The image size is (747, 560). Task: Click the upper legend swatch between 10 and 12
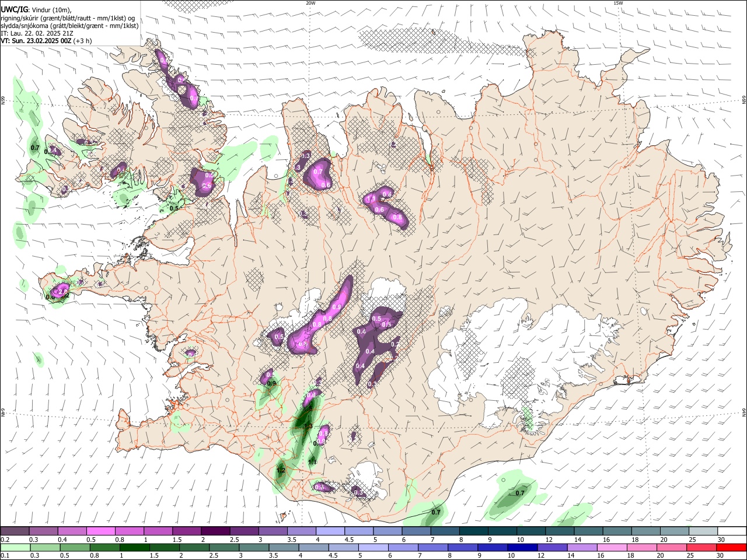pos(531,531)
